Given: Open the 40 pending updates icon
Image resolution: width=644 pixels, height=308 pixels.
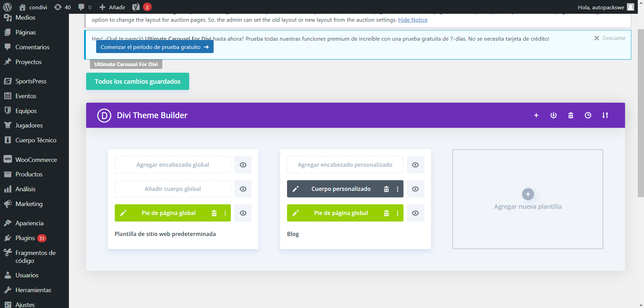Looking at the screenshot, I should point(63,7).
